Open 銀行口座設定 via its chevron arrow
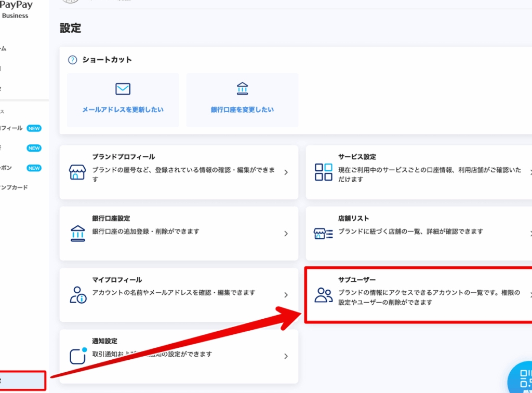The image size is (532, 393). 286,234
